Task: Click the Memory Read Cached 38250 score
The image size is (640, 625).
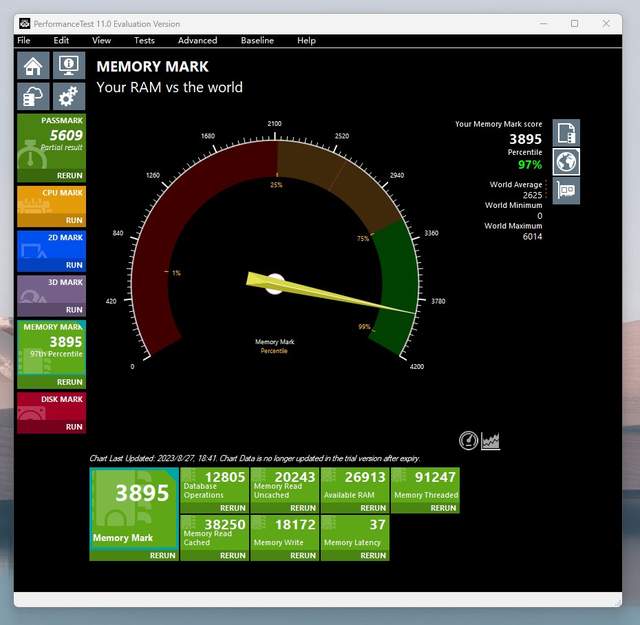Action: (225, 525)
